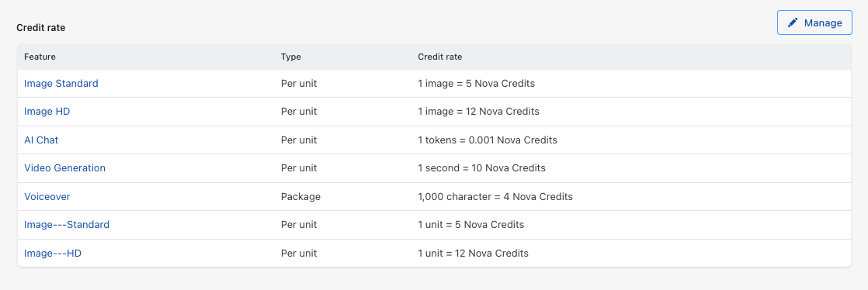Click Per unit in the Image Standard row

pyautogui.click(x=299, y=84)
